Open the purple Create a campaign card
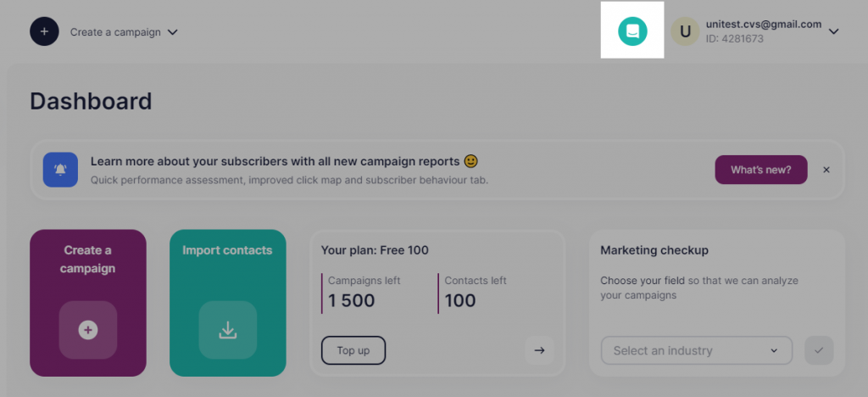Image resolution: width=868 pixels, height=397 pixels. 88,303
